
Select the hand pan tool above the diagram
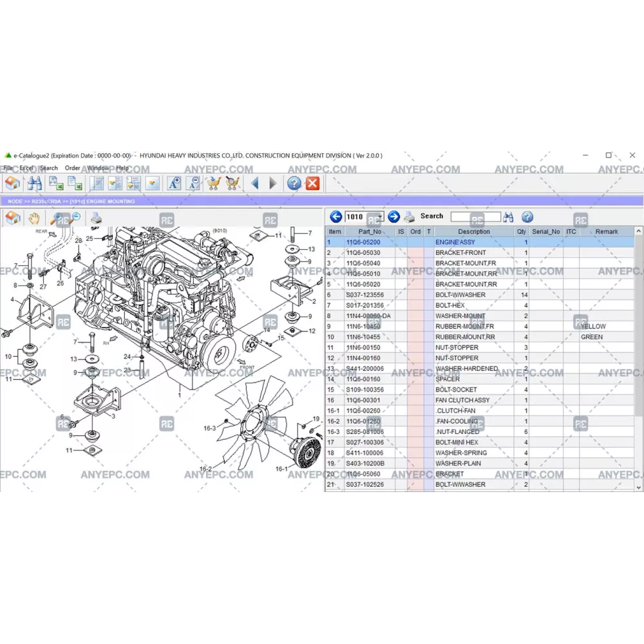(x=33, y=218)
